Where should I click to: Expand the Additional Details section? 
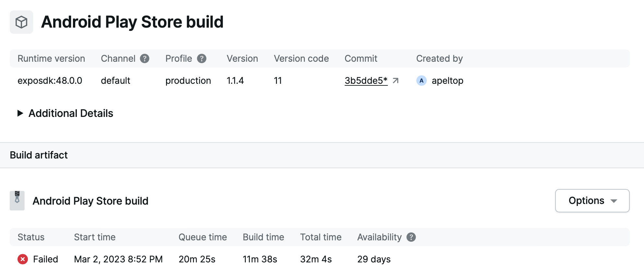(65, 113)
